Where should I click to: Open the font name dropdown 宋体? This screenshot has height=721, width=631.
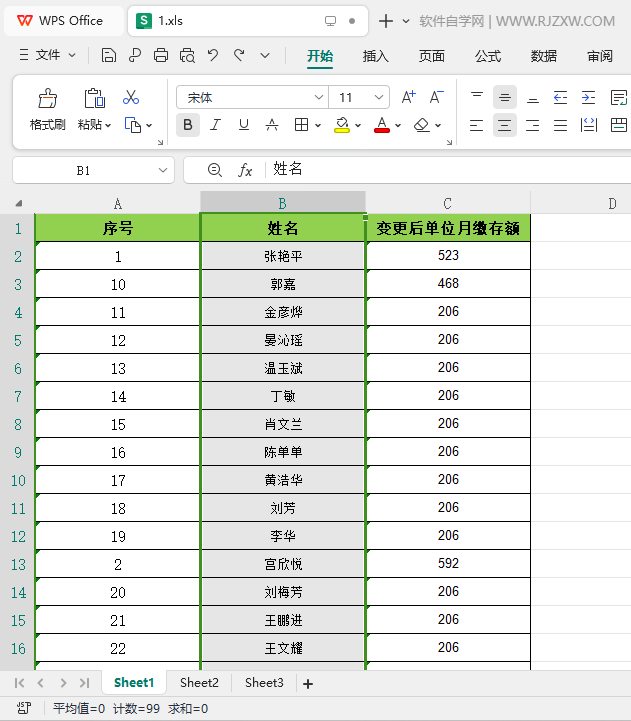(x=318, y=97)
